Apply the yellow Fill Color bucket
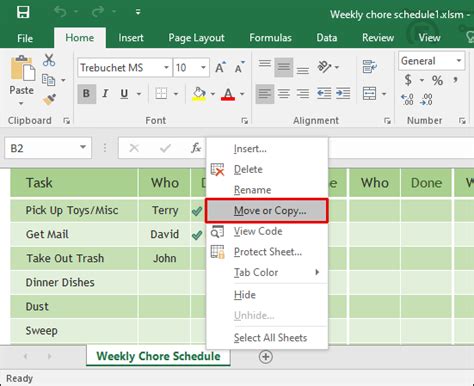 pos(199,94)
